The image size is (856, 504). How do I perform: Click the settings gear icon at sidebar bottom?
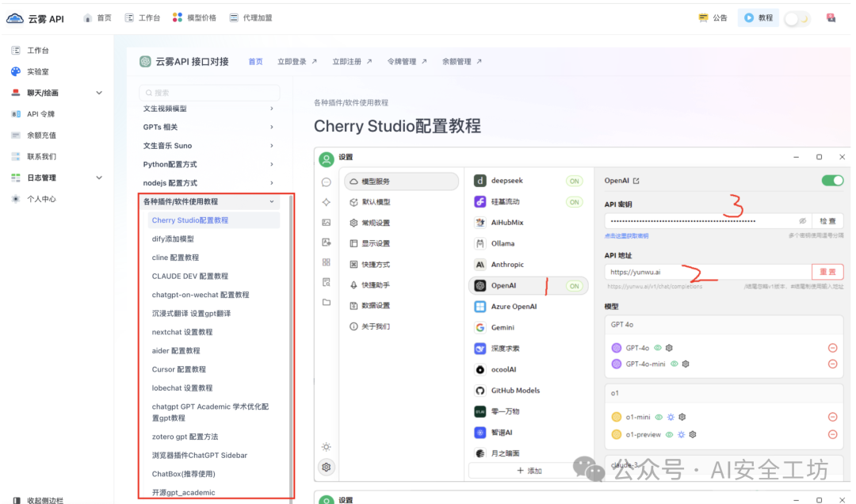pos(327,468)
